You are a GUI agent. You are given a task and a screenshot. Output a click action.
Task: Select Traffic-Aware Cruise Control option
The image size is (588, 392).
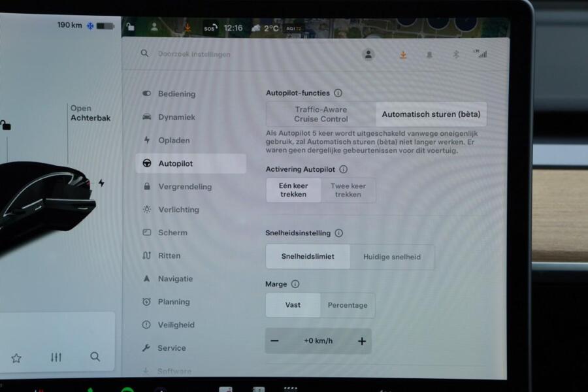[321, 114]
